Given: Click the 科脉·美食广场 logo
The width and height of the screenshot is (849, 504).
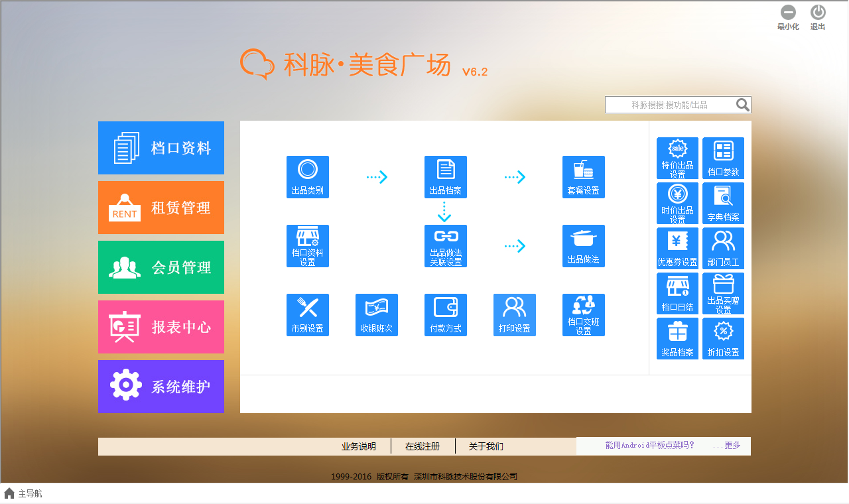Looking at the screenshot, I should [346, 64].
